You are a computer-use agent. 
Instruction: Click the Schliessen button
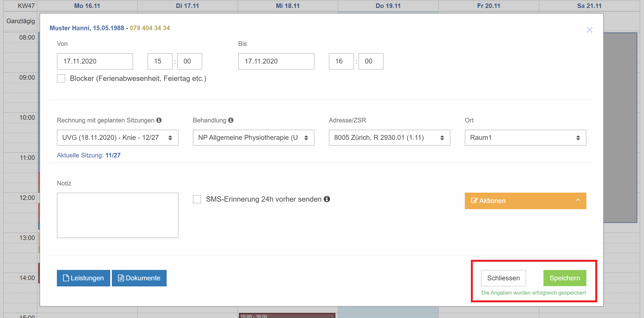[x=503, y=278]
